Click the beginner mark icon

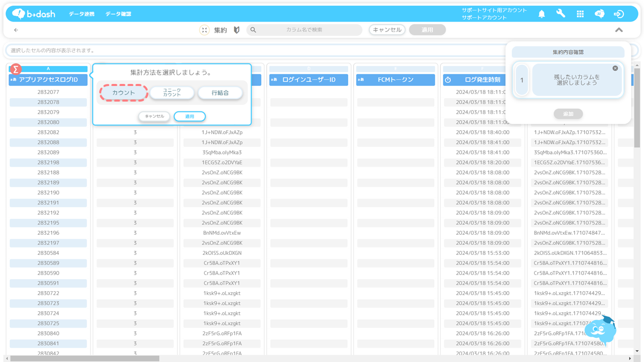click(236, 30)
